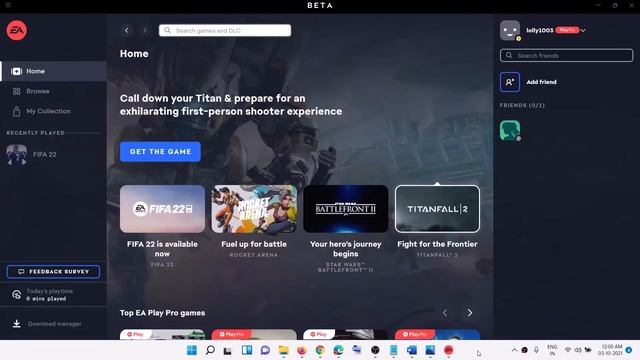The width and height of the screenshot is (640, 360).
Task: Open the hamburger menu at top-left corner
Action: pos(8,5)
